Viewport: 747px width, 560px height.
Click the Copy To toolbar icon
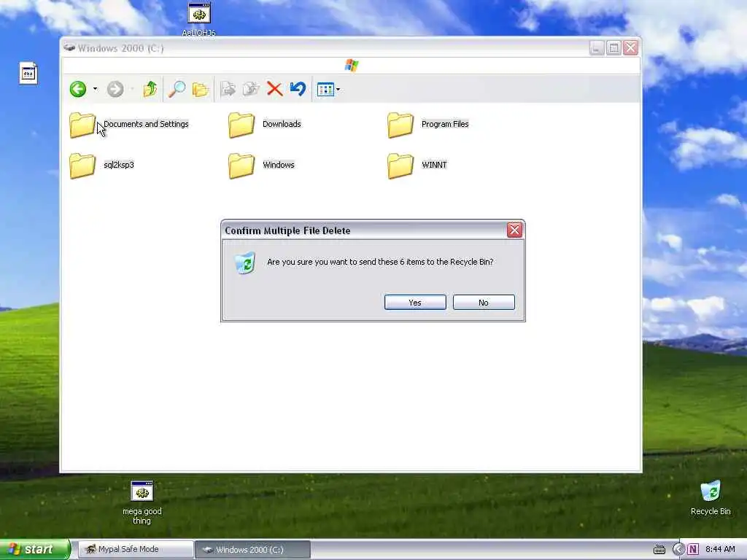coord(251,89)
